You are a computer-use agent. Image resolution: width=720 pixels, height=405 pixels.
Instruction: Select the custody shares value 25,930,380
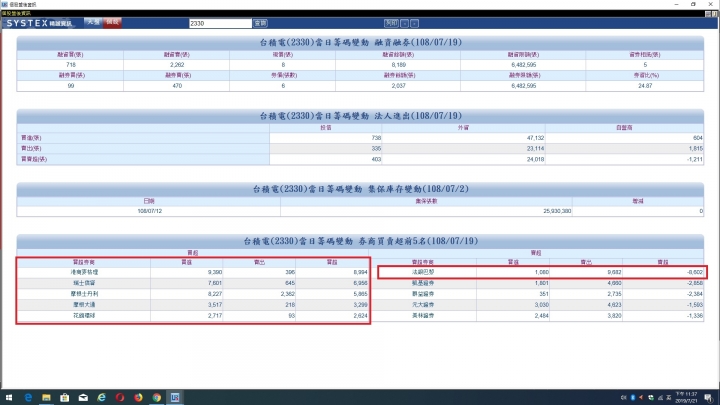pos(557,211)
